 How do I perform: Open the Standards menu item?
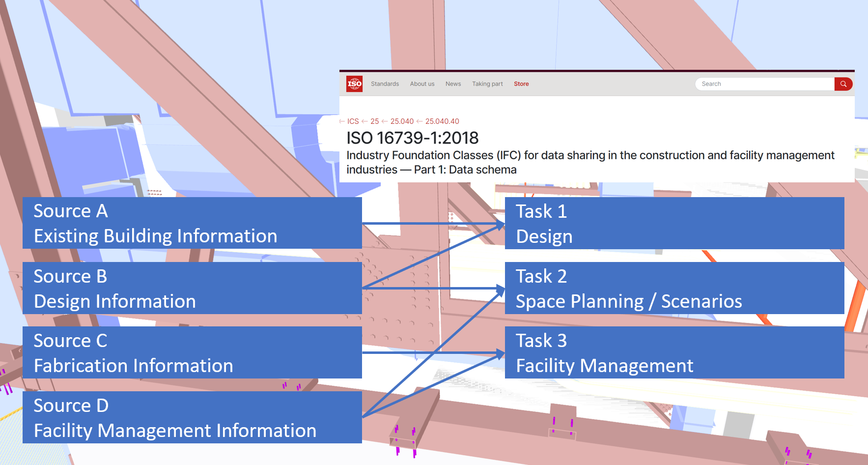tap(385, 84)
